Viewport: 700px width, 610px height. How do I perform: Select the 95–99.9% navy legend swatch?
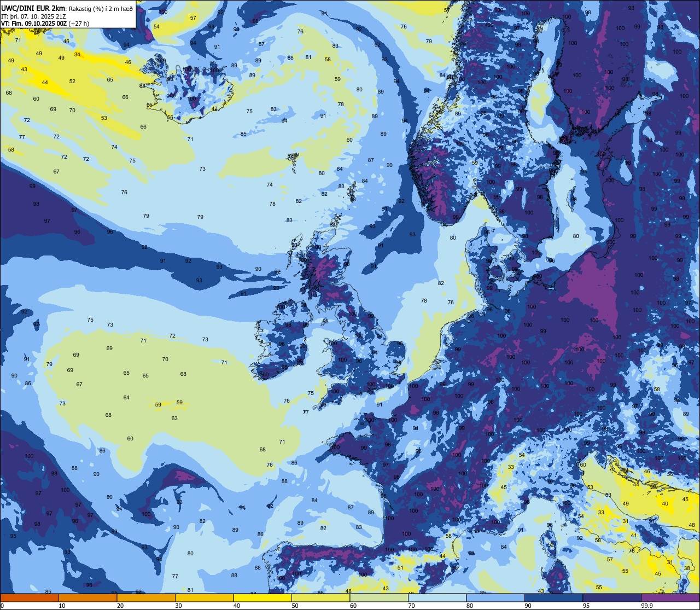pyautogui.click(x=612, y=597)
